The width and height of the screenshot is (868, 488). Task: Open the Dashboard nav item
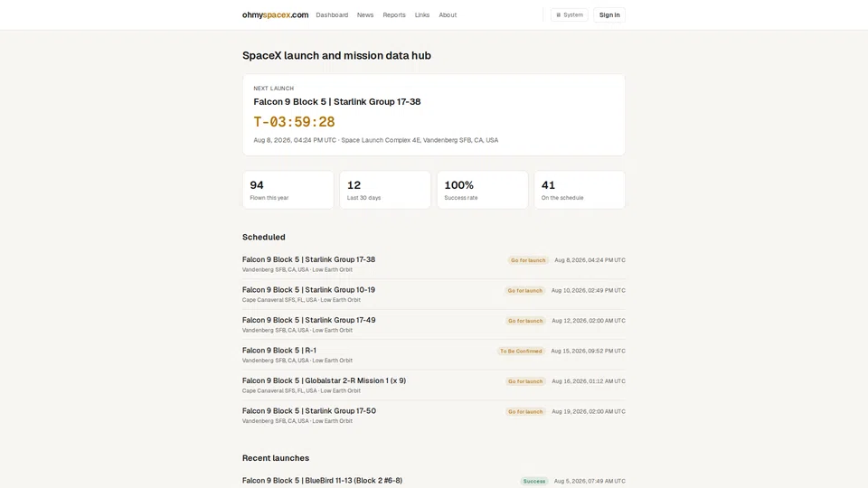click(332, 15)
